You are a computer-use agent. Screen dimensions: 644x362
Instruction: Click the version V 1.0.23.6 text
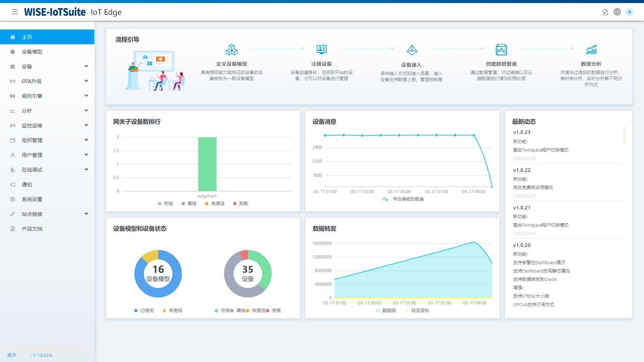[x=42, y=355]
